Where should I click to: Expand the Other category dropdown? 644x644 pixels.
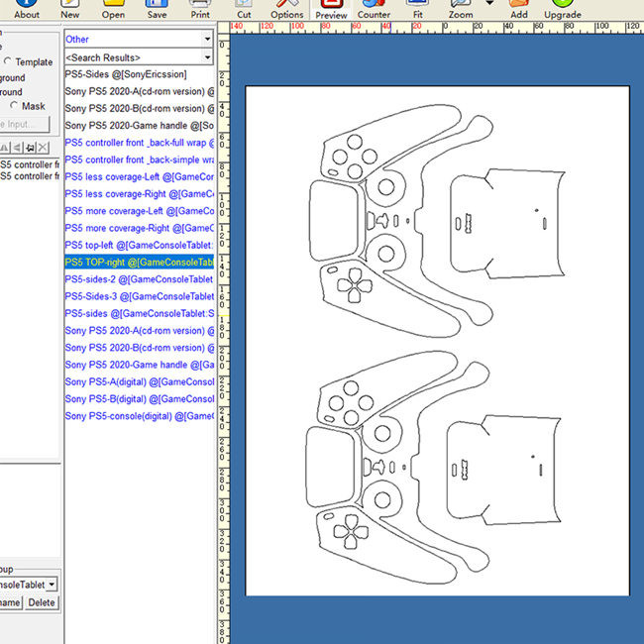tap(207, 39)
